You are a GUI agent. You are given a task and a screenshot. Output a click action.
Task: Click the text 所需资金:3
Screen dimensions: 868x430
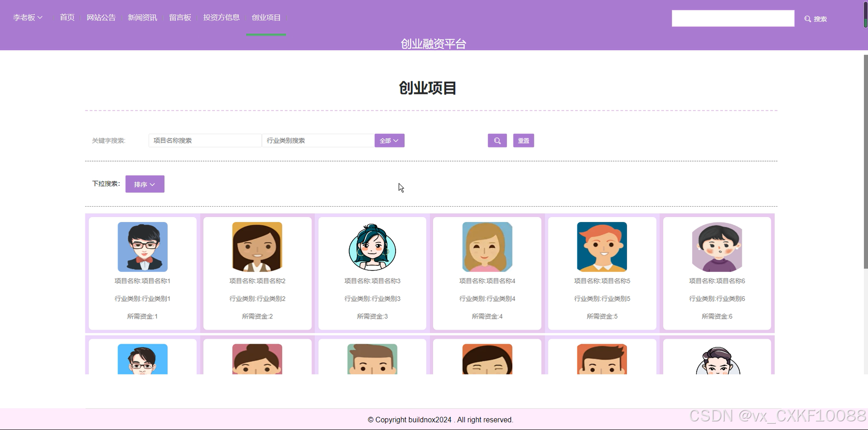click(x=373, y=316)
